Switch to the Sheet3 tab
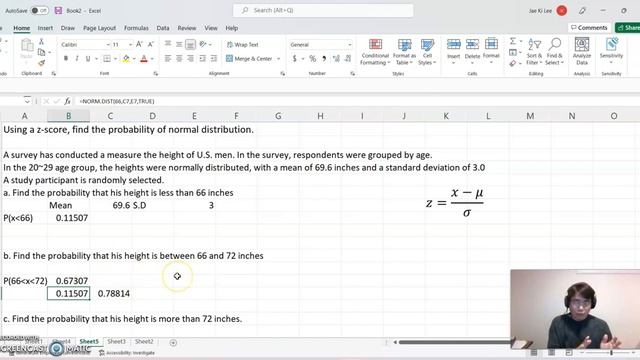Image resolution: width=640 pixels, height=360 pixels. (x=116, y=342)
